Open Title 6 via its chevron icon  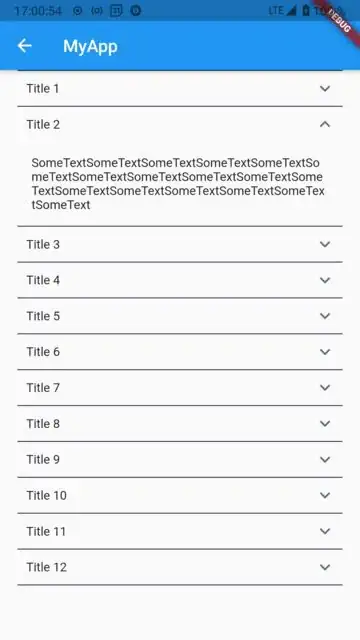coord(324,352)
